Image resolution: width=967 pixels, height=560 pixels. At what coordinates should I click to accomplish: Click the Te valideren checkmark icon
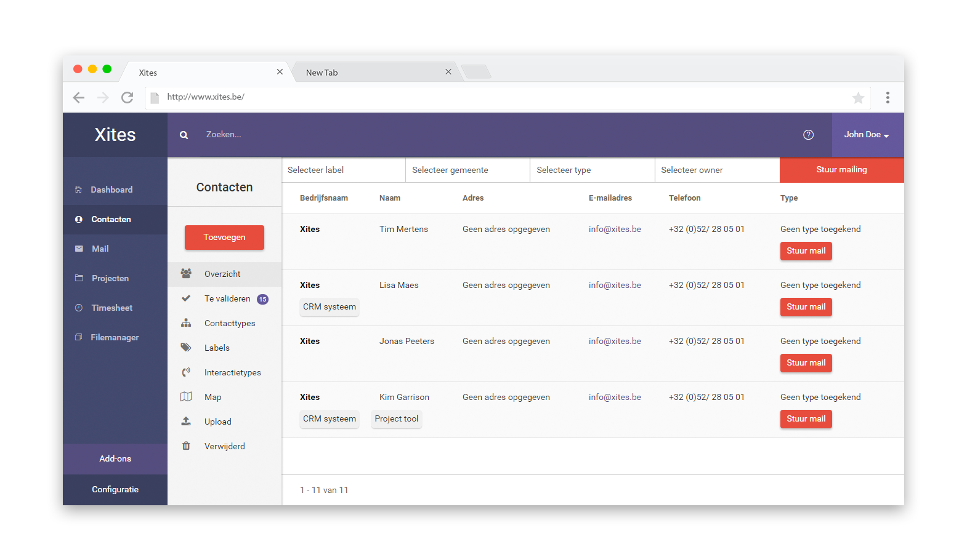coord(186,298)
